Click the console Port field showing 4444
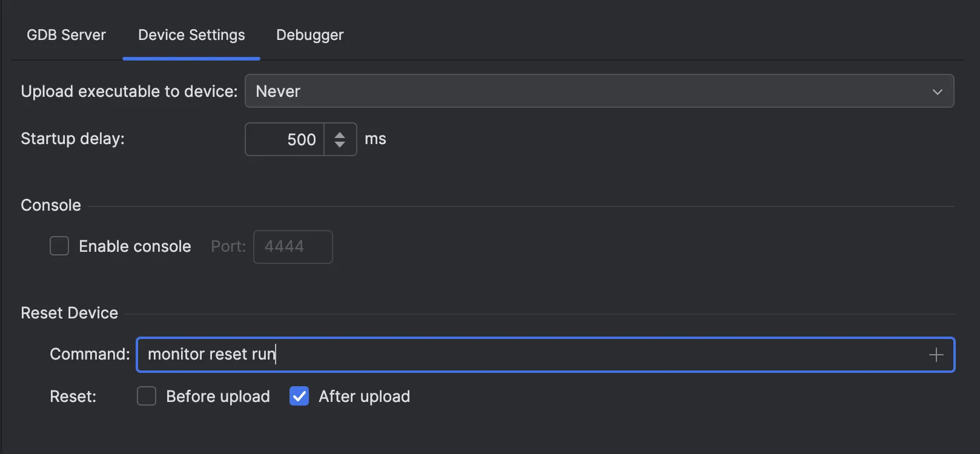The height and width of the screenshot is (454, 980). [x=293, y=247]
